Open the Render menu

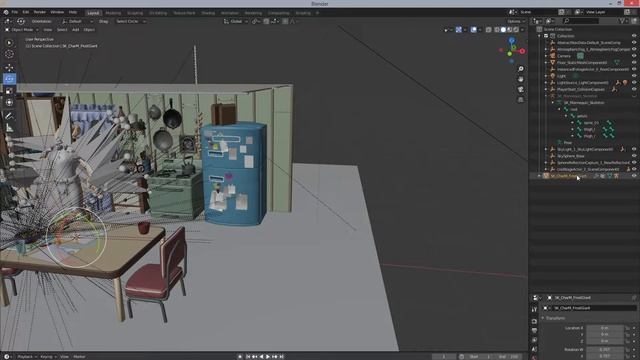tap(40, 12)
